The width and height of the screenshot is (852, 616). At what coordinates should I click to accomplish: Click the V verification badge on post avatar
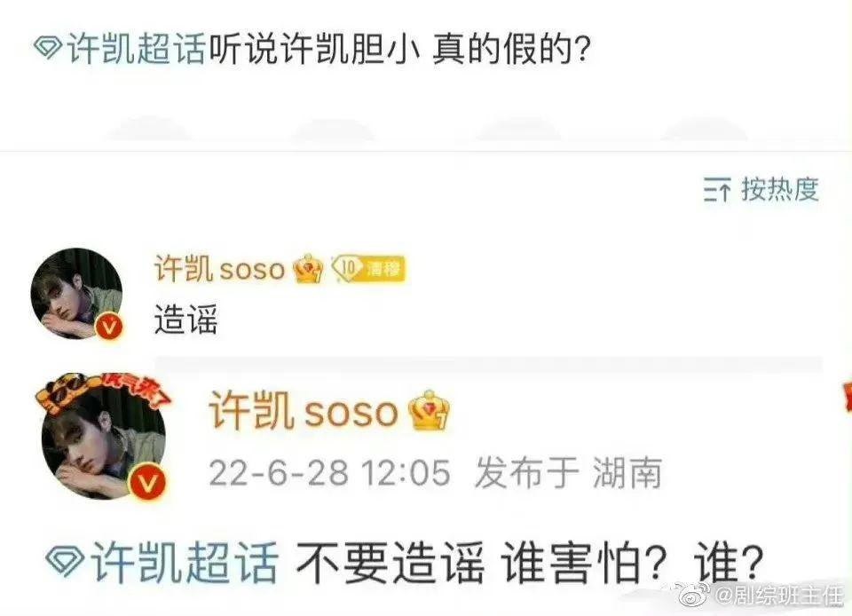click(x=147, y=482)
